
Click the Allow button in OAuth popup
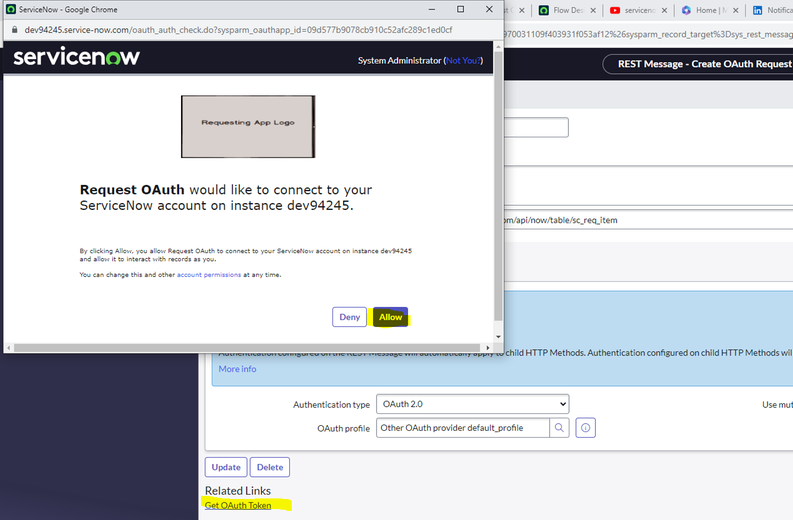390,317
